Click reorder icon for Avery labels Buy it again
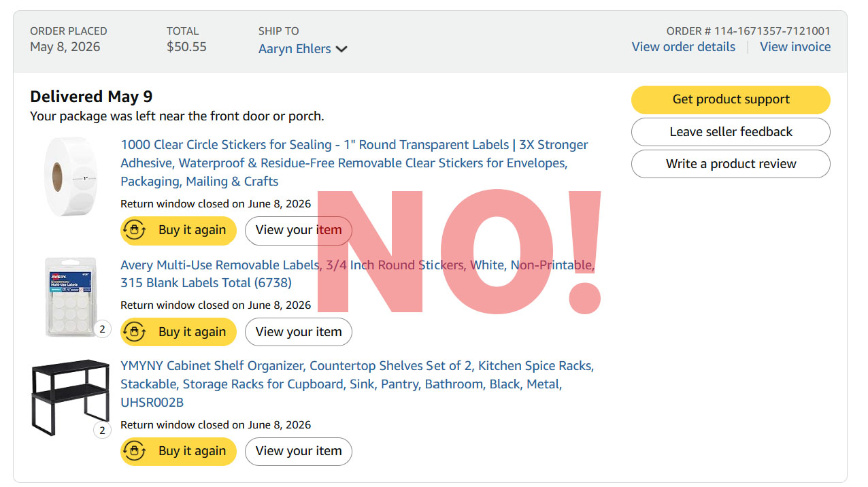Image resolution: width=868 pixels, height=487 pixels. pos(135,333)
